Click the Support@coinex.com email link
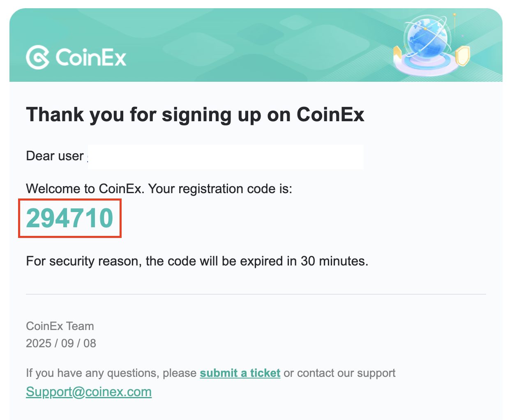 click(89, 392)
